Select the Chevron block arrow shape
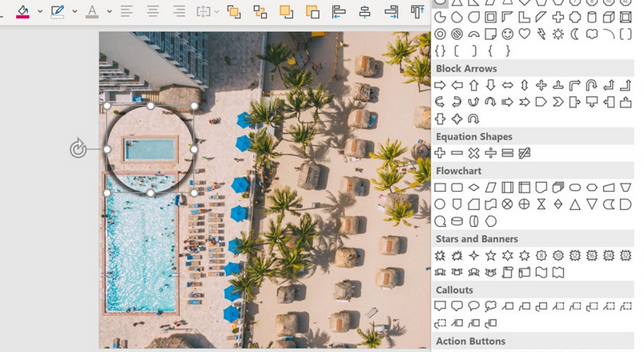Viewport: 644px width, 352px height. [x=558, y=102]
